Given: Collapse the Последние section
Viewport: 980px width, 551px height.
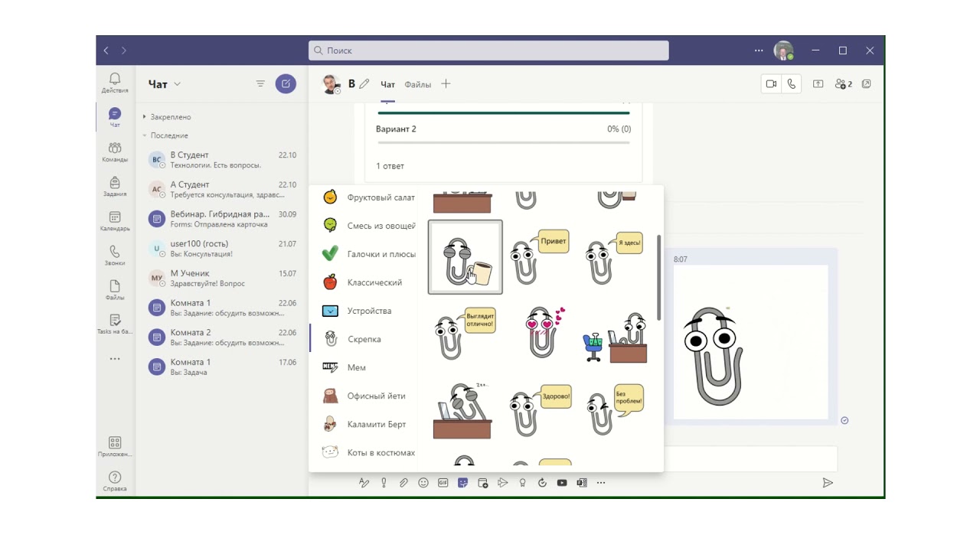Looking at the screenshot, I should 165,135.
